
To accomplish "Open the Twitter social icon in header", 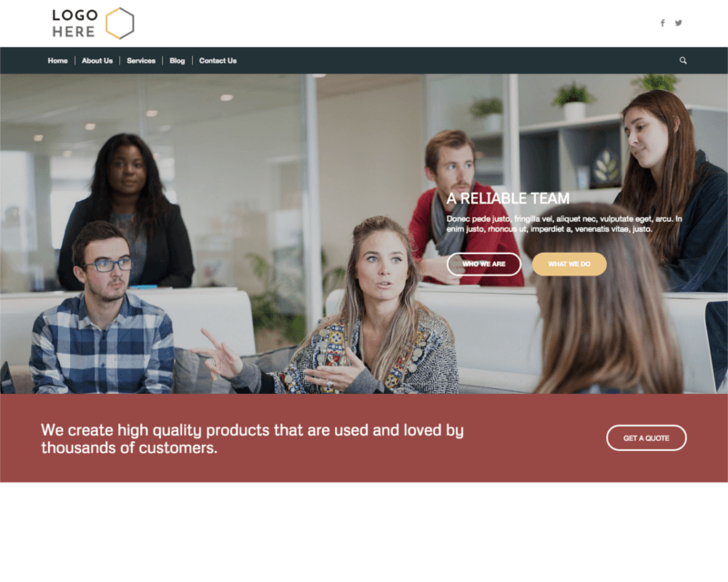I will pyautogui.click(x=678, y=23).
